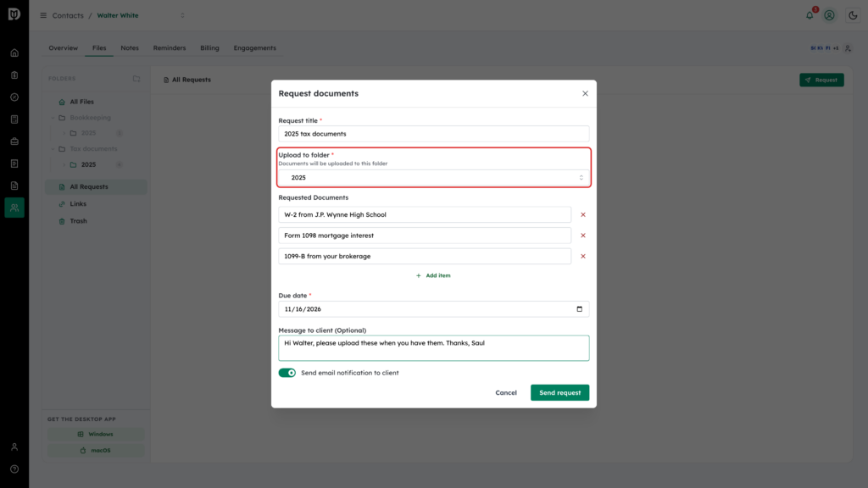
Task: Remove the W-2 requested document
Action: point(583,214)
